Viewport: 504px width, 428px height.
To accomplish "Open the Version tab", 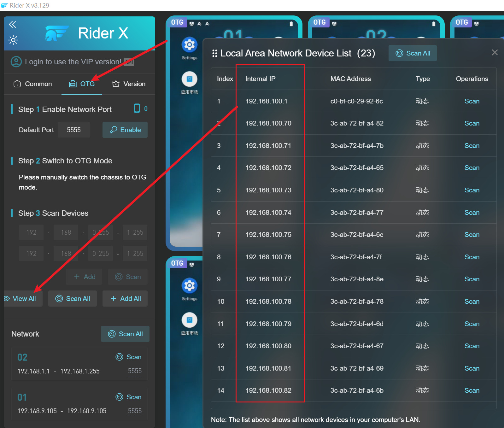I will click(129, 84).
